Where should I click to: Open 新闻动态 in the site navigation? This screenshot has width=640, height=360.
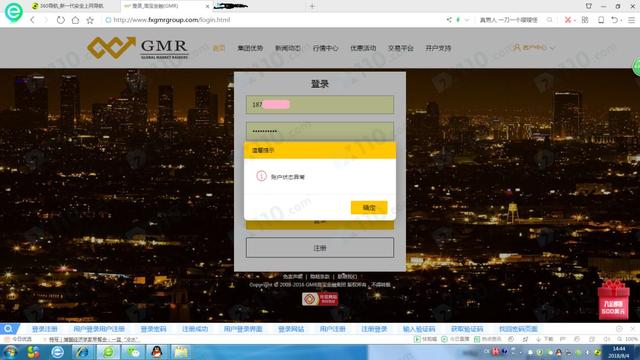[x=288, y=48]
